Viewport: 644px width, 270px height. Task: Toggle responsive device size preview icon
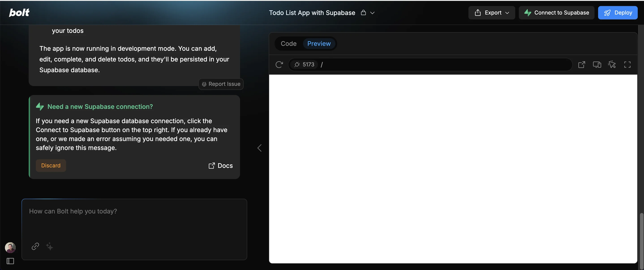point(597,65)
